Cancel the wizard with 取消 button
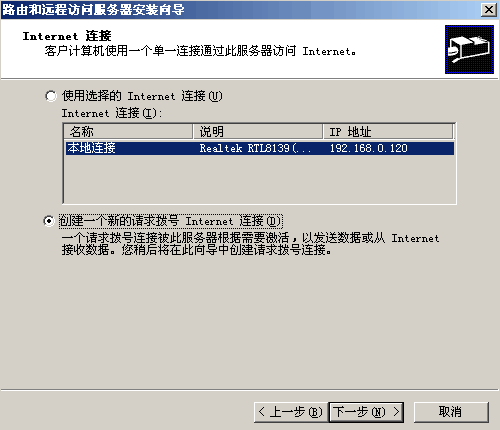This screenshot has width=500, height=430. pos(451,412)
